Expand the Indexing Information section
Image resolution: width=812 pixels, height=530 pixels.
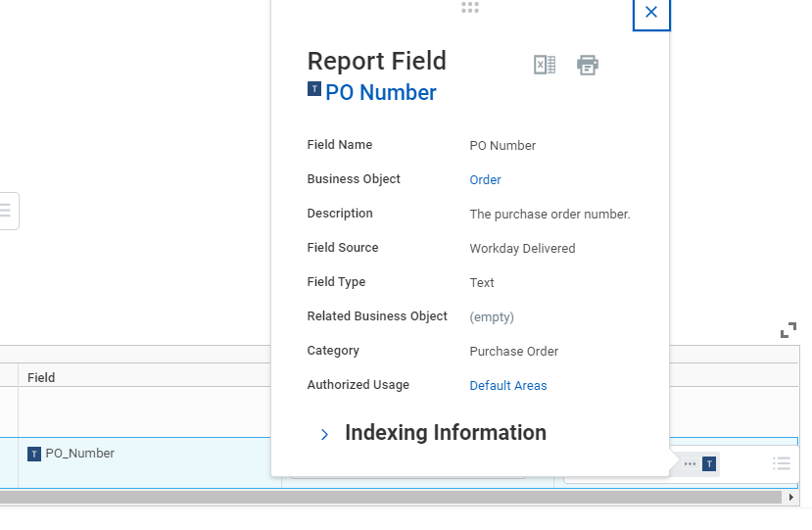[x=324, y=434]
